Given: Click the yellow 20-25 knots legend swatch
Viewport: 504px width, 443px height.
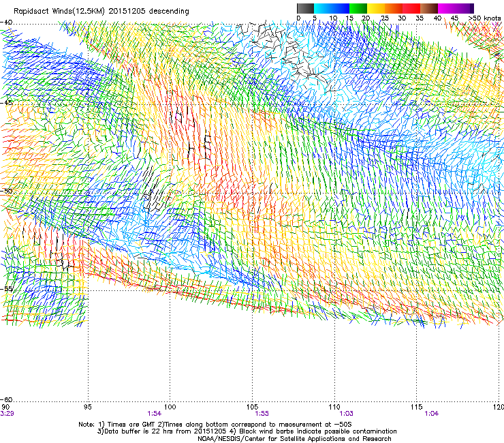Looking at the screenshot, I should [x=376, y=8].
